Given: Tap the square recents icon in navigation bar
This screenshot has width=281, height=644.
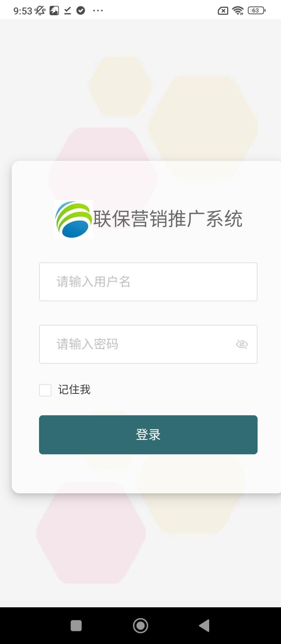Looking at the screenshot, I should point(76,625).
